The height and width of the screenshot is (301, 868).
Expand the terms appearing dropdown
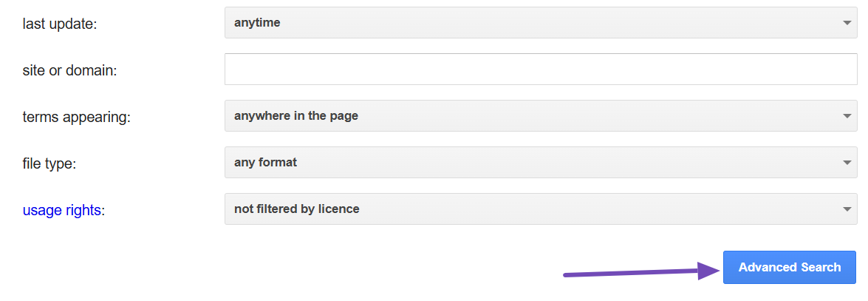(x=540, y=116)
